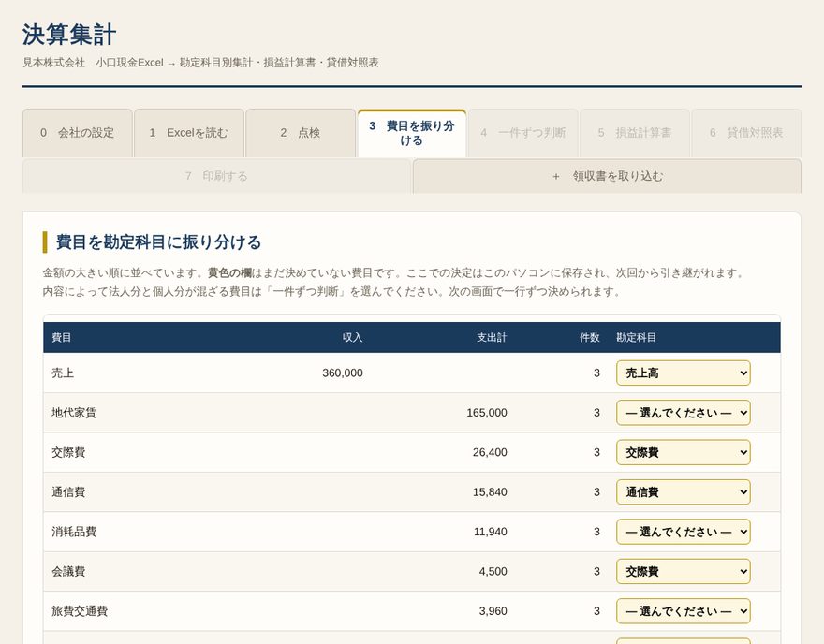The height and width of the screenshot is (644, 824).
Task: Expand the 通信費 row account dropdown
Action: (684, 492)
